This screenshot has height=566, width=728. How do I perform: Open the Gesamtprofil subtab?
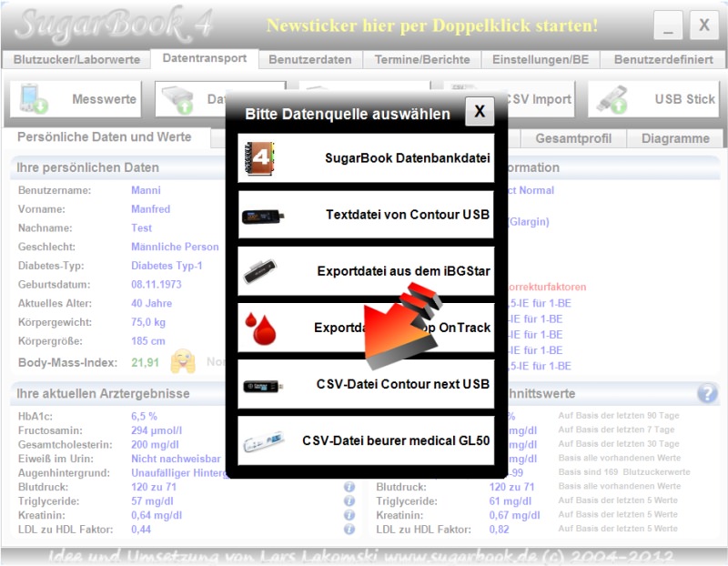573,138
